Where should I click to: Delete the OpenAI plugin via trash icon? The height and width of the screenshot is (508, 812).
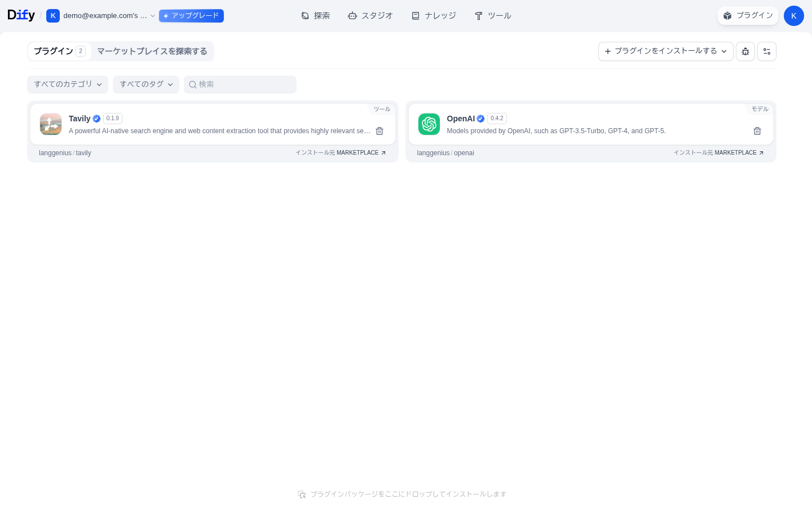pyautogui.click(x=757, y=131)
